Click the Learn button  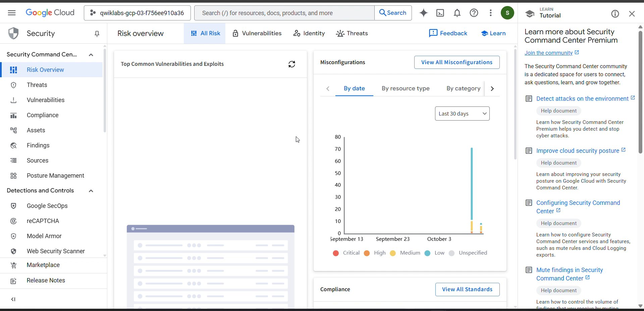pyautogui.click(x=493, y=33)
